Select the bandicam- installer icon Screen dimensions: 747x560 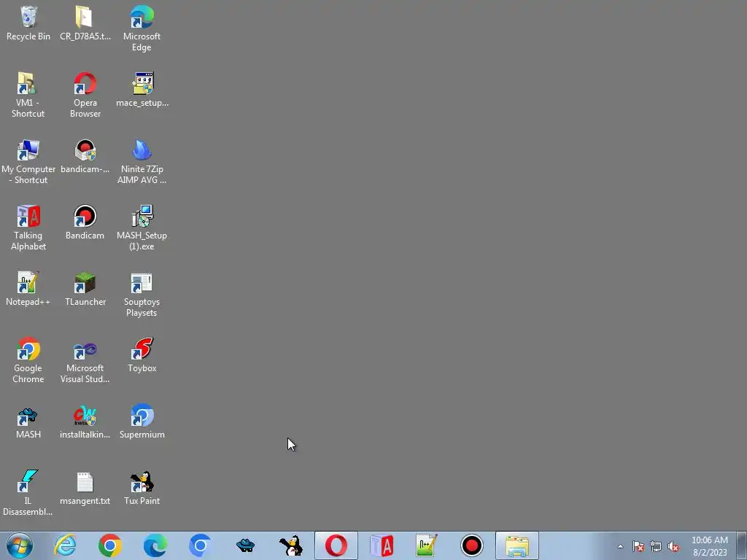(x=85, y=157)
